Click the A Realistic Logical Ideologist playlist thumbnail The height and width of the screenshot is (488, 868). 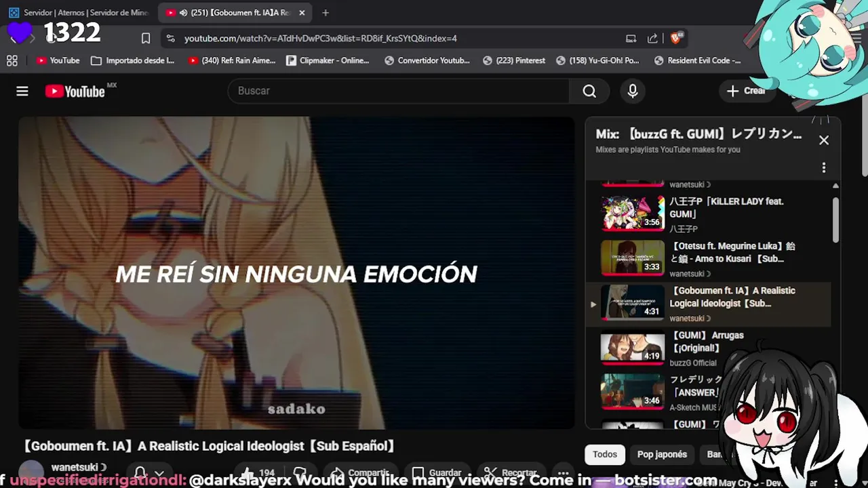tap(633, 302)
